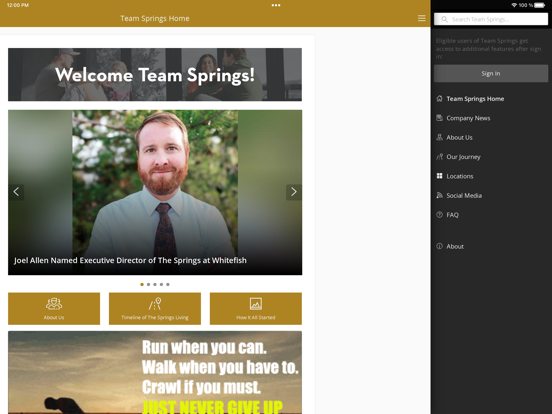Click the Welcome Team Springs banner

click(155, 75)
